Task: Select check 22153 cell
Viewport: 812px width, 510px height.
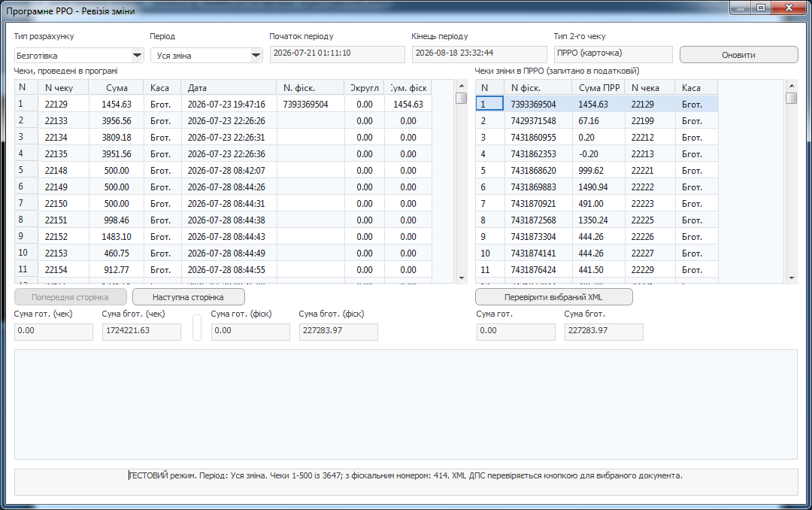Action: point(63,253)
